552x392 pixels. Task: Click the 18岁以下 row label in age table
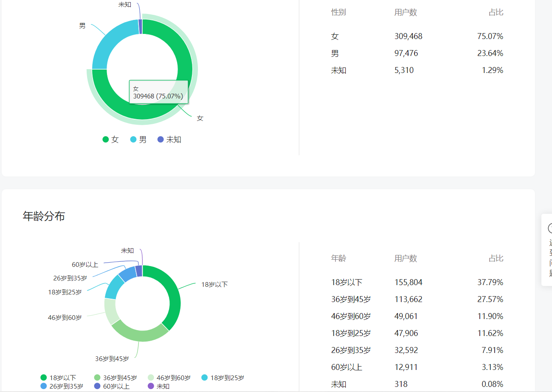point(346,283)
